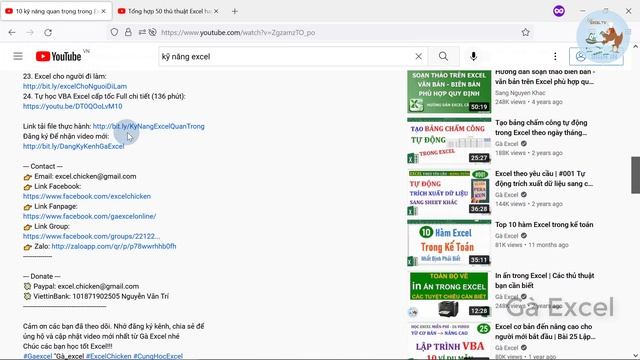Open a new browser tab
The height and width of the screenshot is (360, 640).
pos(235,11)
